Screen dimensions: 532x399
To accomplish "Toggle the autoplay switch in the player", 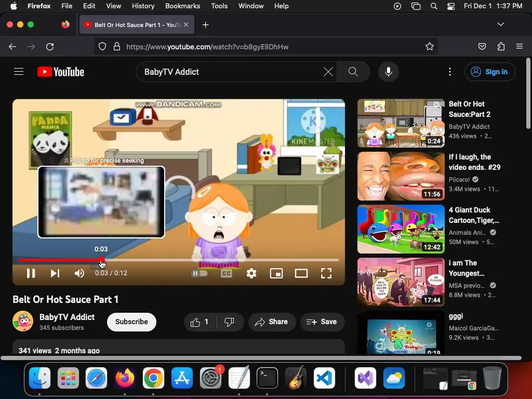I will tap(199, 273).
